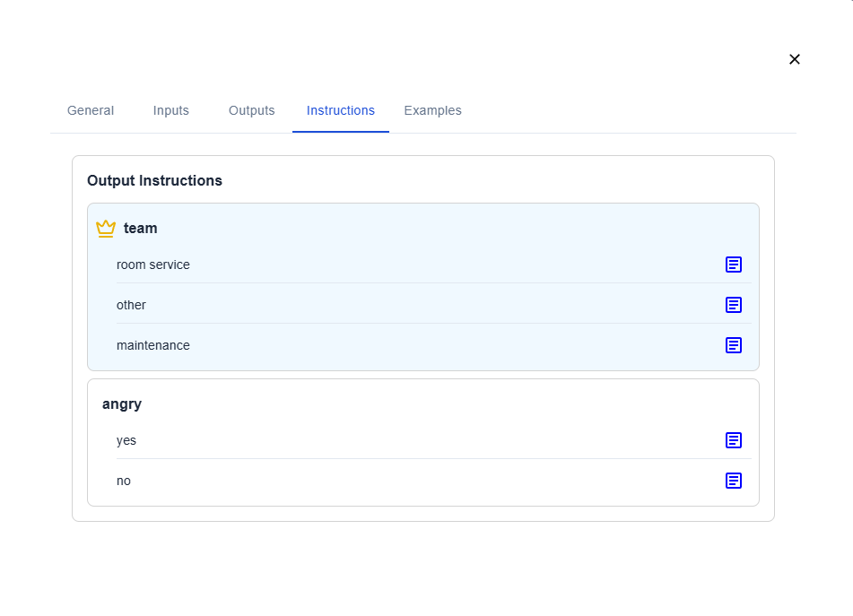
Task: Select the Instructions tab
Action: point(341,110)
